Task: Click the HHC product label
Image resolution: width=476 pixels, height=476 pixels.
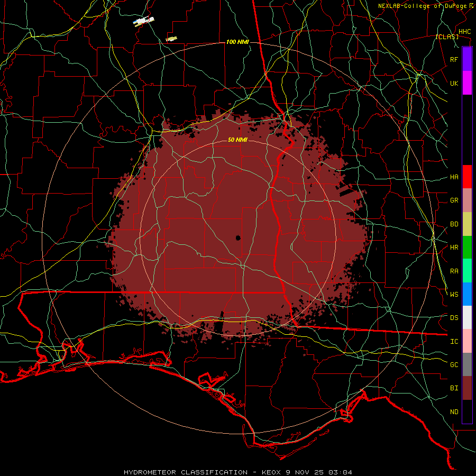Action: point(465,32)
